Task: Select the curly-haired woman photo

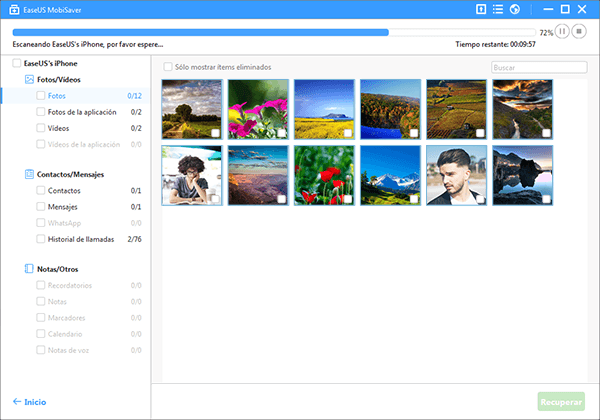Action: 192,175
